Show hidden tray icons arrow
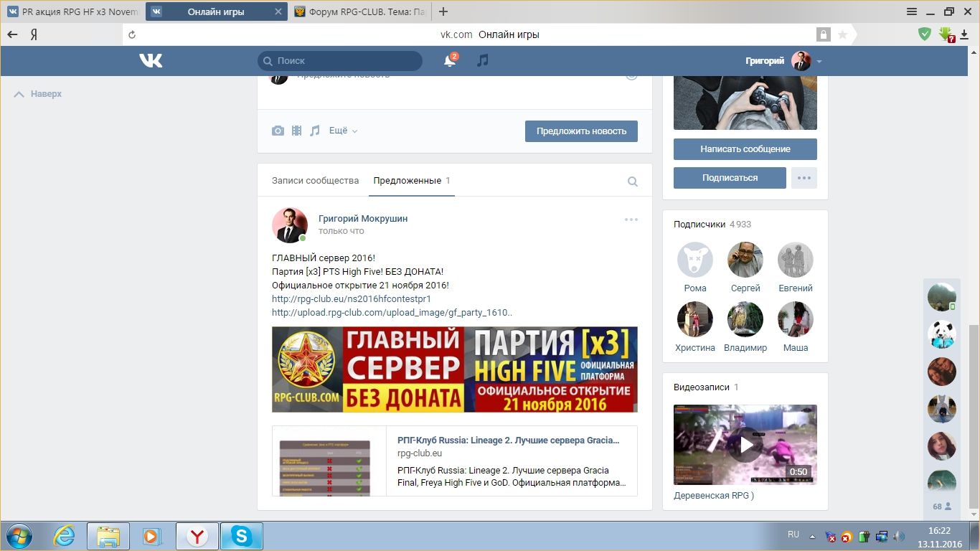Viewport: 980px width, 551px height. [x=812, y=537]
